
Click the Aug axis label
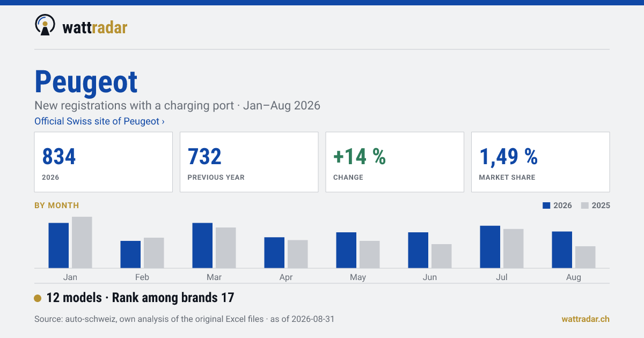pos(574,277)
